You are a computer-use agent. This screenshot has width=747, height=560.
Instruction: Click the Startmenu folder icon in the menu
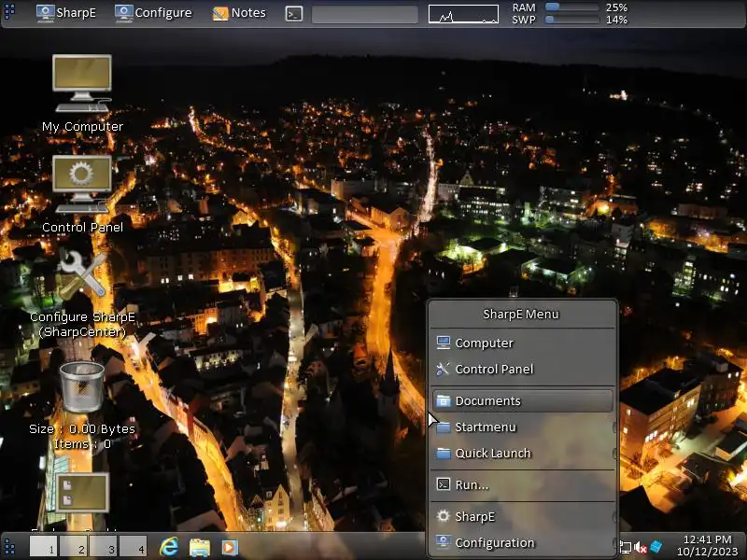point(444,427)
